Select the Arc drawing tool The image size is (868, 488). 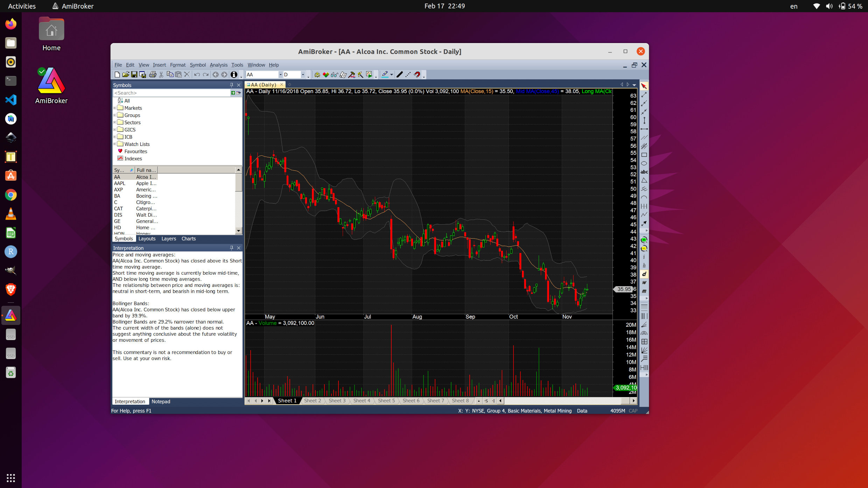point(644,198)
